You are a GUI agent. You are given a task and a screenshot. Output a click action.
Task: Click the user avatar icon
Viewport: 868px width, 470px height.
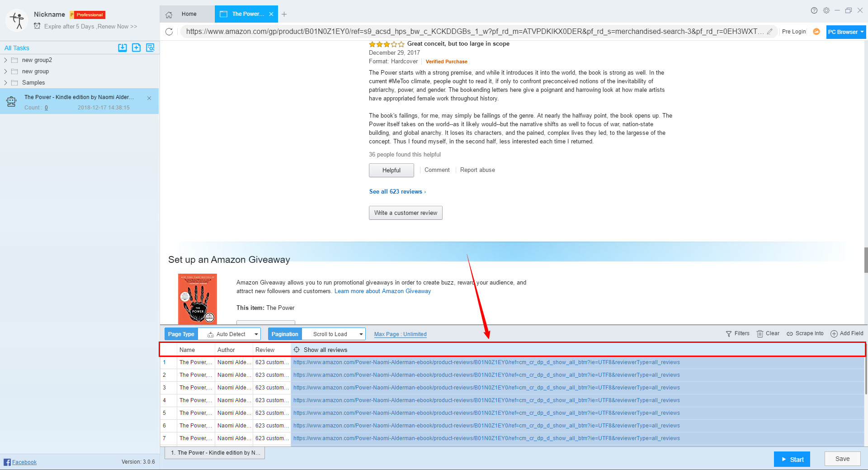17,20
